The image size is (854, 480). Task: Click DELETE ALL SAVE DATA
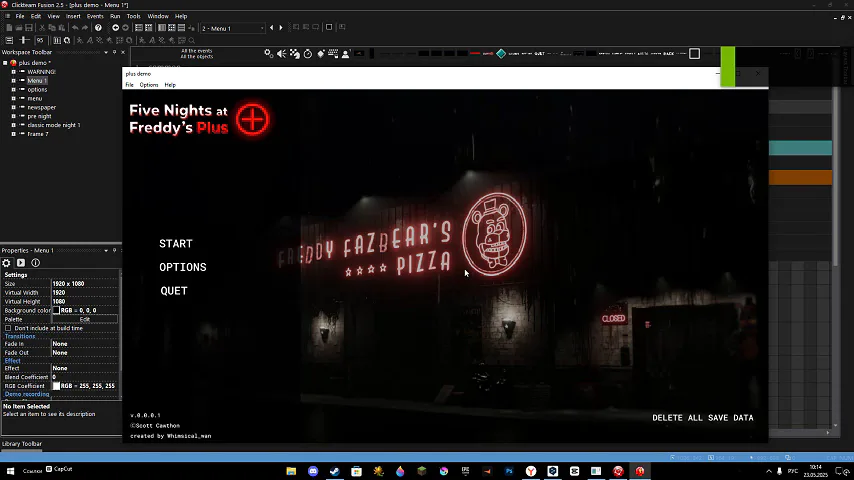[x=703, y=418]
